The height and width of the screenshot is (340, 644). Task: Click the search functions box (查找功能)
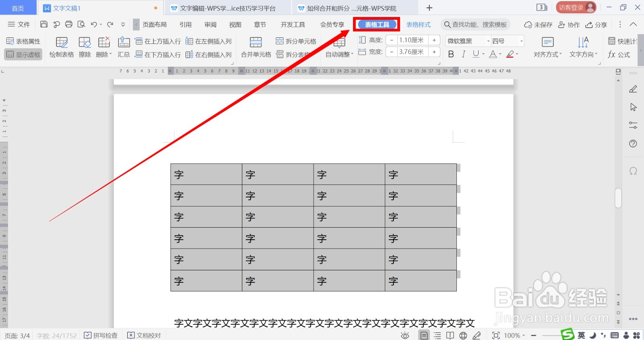point(475,25)
